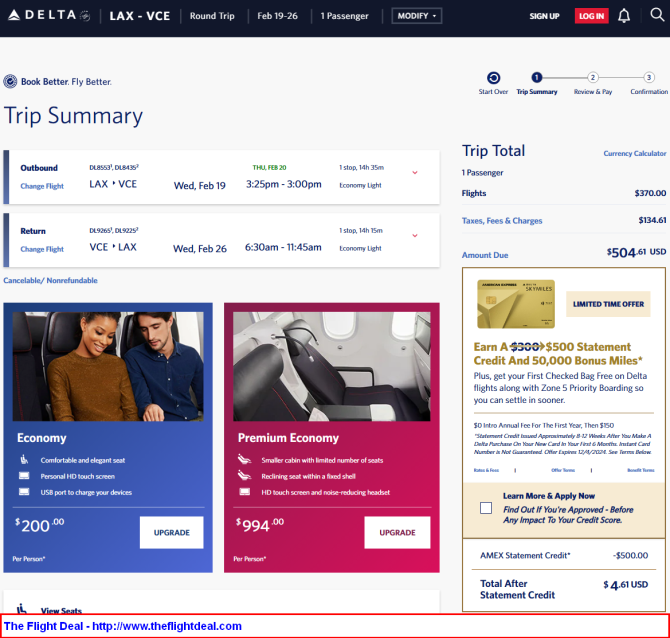Upgrade to Economy for $200
Image resolution: width=670 pixels, height=638 pixels.
coord(171,532)
